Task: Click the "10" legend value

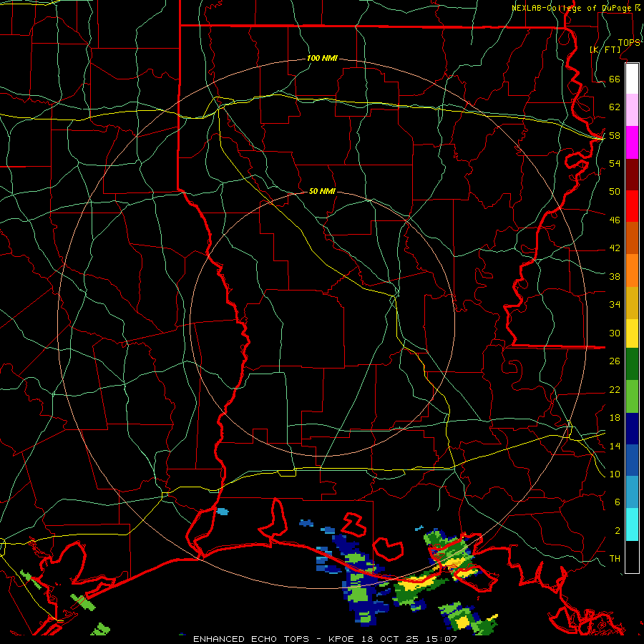Action: [615, 474]
